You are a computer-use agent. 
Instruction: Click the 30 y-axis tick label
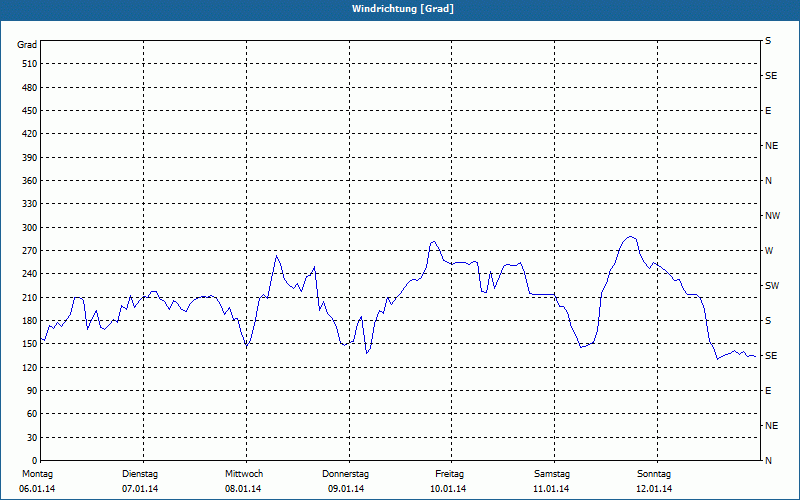[x=32, y=437]
